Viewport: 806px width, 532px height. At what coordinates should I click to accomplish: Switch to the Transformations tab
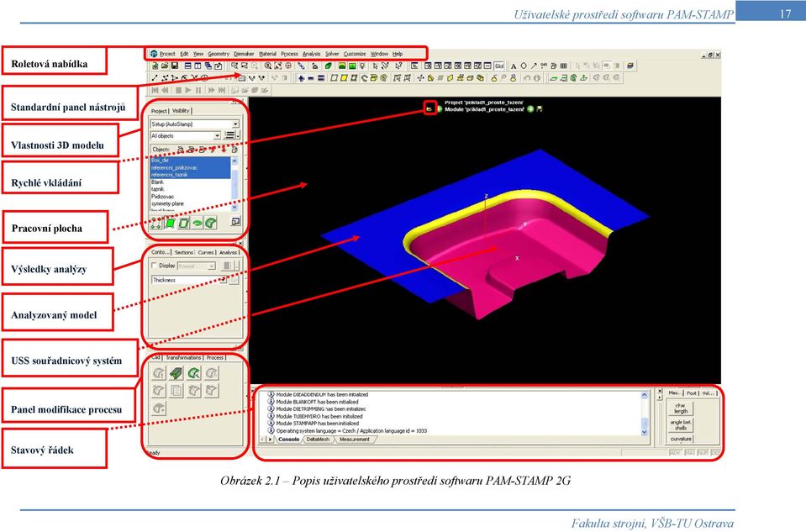[x=183, y=357]
